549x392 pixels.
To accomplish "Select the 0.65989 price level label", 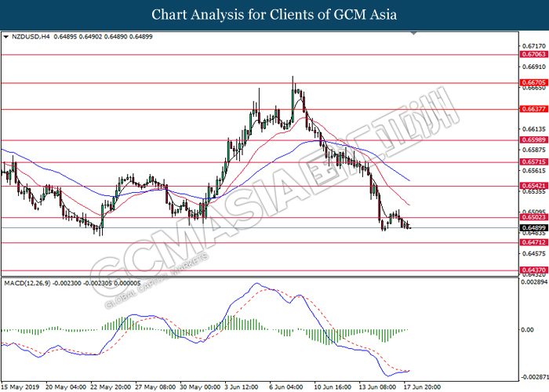I will click(x=533, y=140).
